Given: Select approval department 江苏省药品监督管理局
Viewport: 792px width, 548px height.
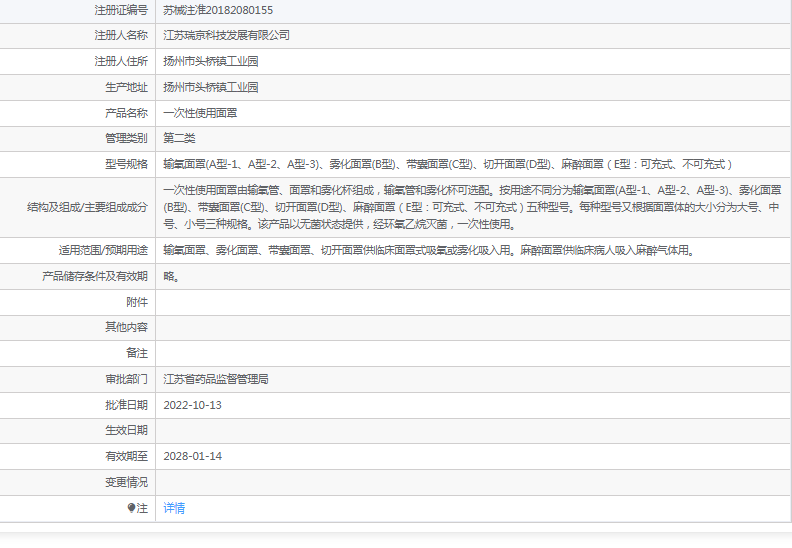Looking at the screenshot, I should 216,379.
